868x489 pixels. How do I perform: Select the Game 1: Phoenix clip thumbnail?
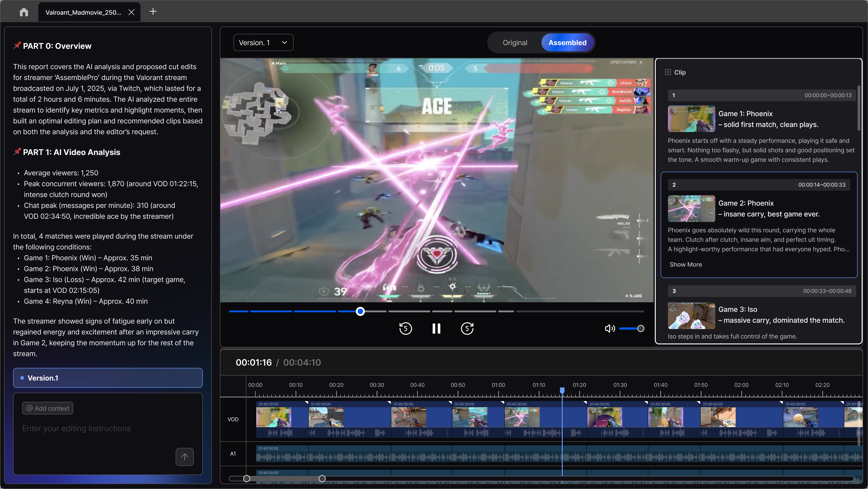click(691, 119)
